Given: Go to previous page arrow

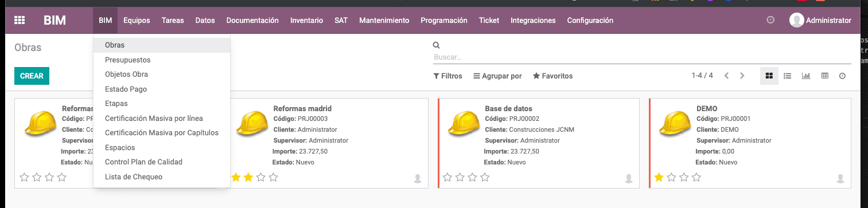Looking at the screenshot, I should point(726,76).
